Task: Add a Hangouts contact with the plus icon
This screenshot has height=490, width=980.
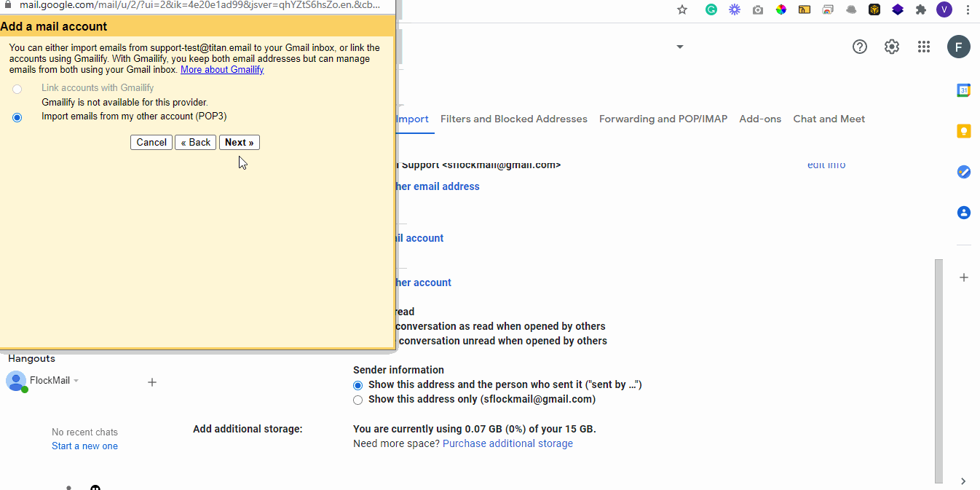Action: [152, 382]
